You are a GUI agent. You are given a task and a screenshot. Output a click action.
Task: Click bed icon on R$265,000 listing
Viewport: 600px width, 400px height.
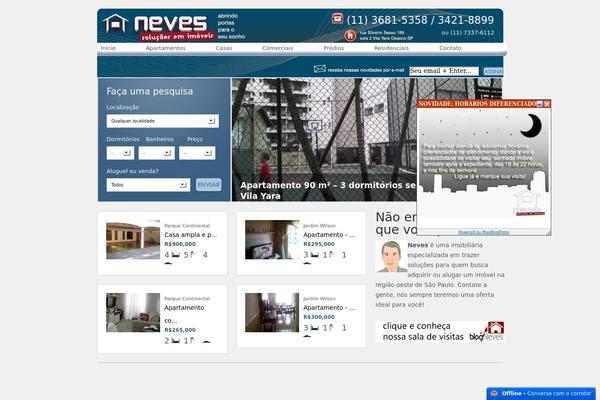click(x=176, y=341)
